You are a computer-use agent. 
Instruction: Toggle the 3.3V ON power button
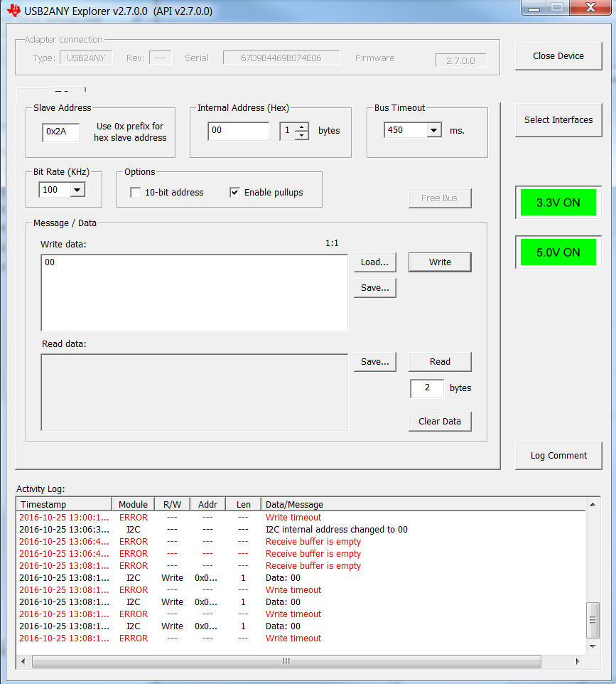pyautogui.click(x=558, y=203)
